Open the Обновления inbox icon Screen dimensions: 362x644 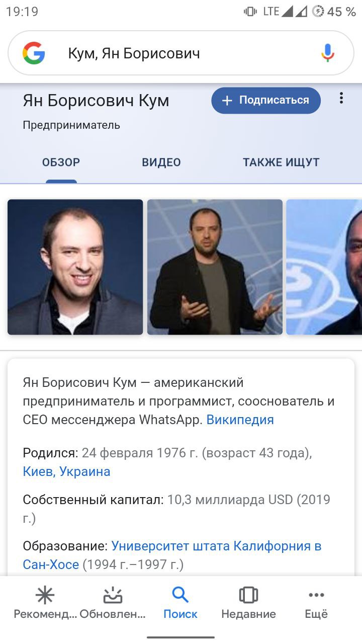[113, 595]
